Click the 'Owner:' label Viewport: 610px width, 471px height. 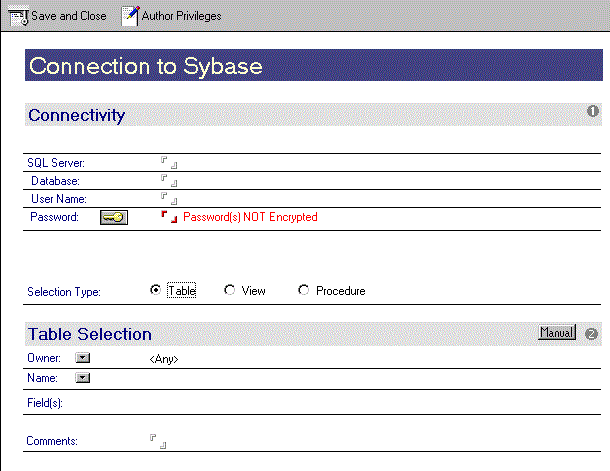point(44,358)
